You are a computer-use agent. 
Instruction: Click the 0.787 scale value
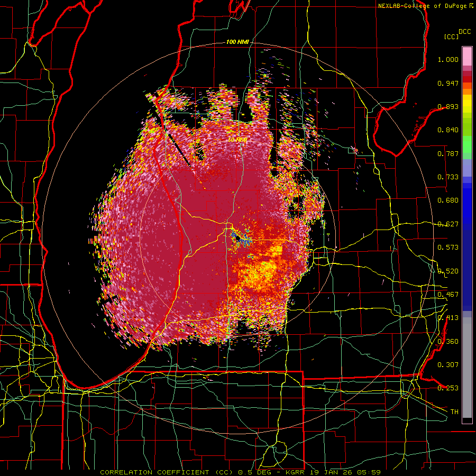click(448, 153)
